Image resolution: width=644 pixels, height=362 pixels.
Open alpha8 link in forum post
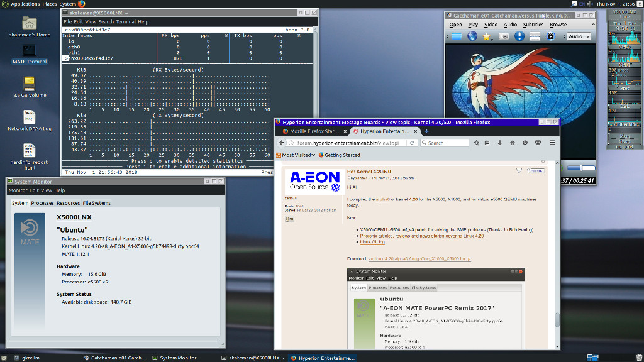pyautogui.click(x=383, y=199)
